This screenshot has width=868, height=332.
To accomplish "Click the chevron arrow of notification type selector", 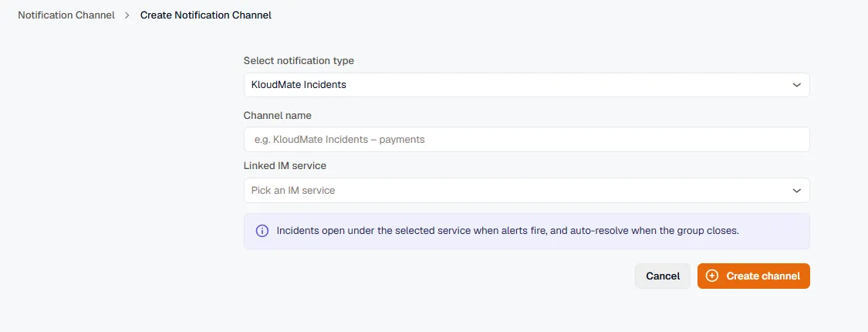I will [796, 86].
